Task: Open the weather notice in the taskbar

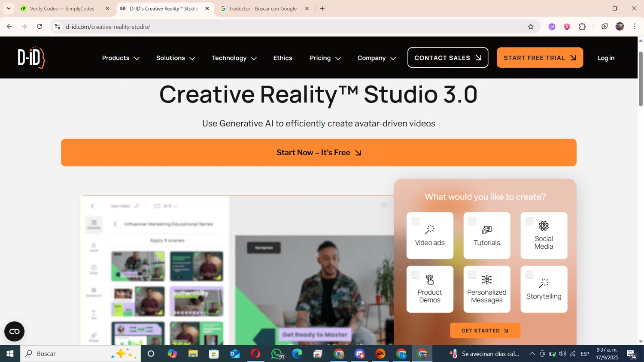Action: click(485, 354)
